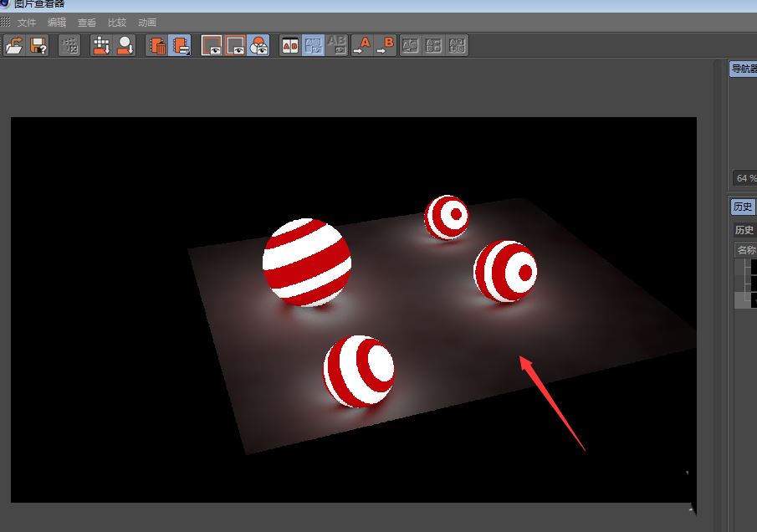Image resolution: width=757 pixels, height=532 pixels.
Task: Open the 比较 (Compare) menu
Action: click(117, 23)
